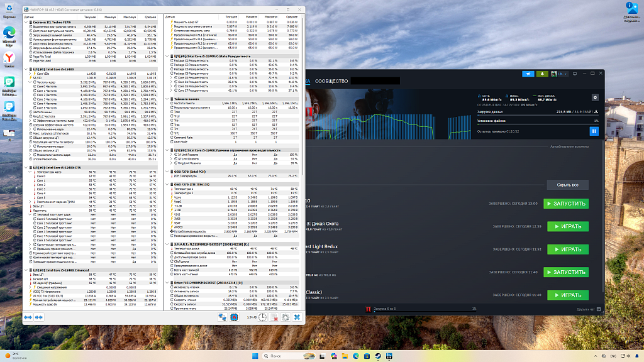Open Windows Start menu
The width and height of the screenshot is (644, 362).
click(255, 356)
